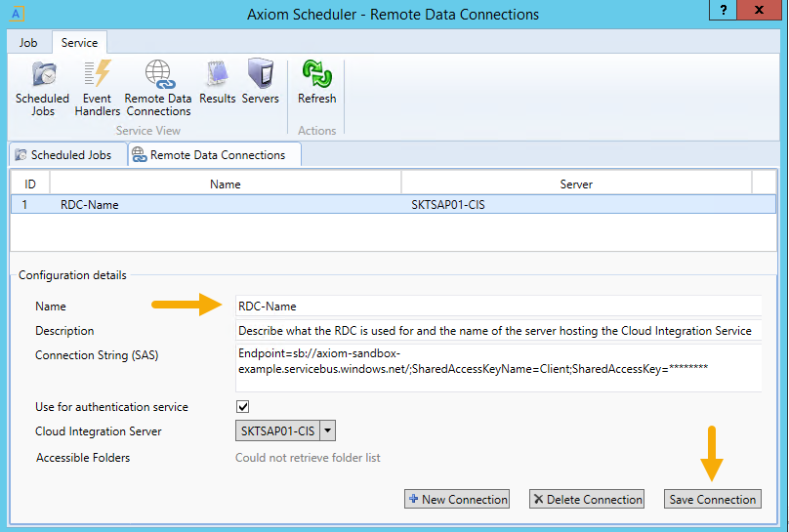Click the New Connection button
789x532 pixels.
pyautogui.click(x=457, y=500)
